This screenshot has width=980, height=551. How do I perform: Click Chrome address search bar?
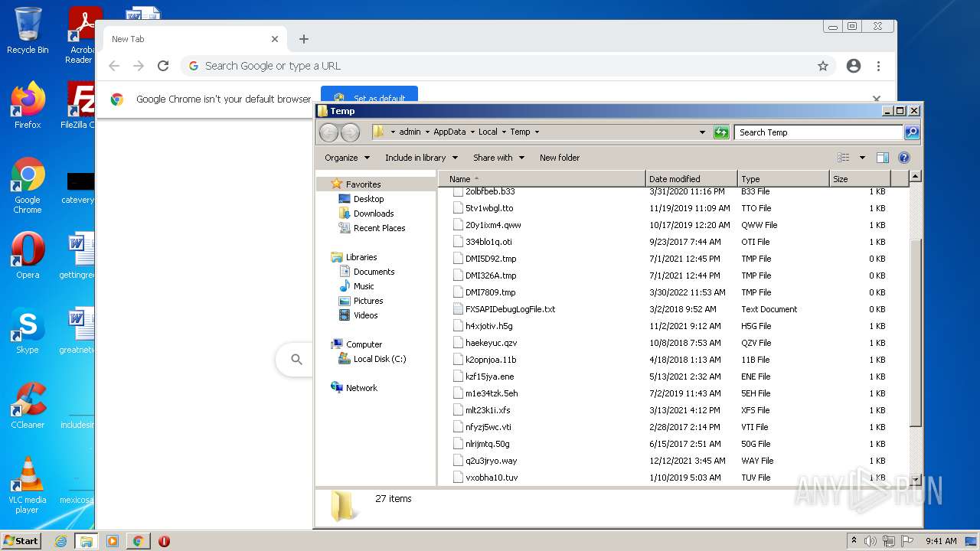509,66
